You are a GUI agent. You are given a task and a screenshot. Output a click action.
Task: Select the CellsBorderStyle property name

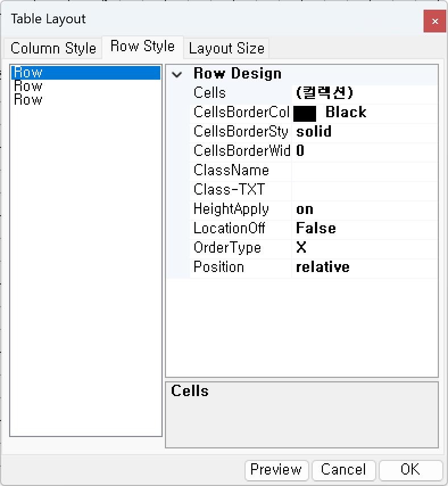coord(241,131)
